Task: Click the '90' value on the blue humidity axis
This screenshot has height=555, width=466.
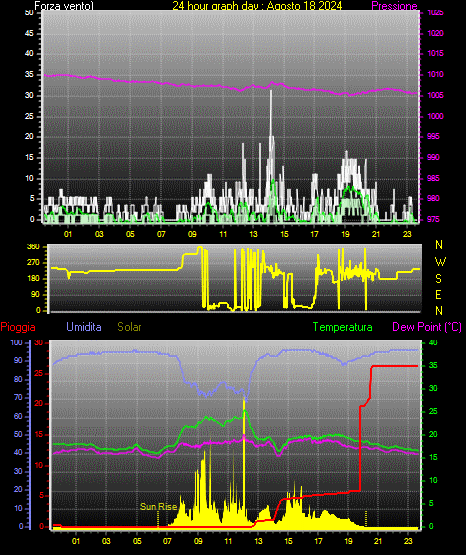Action: [18, 360]
